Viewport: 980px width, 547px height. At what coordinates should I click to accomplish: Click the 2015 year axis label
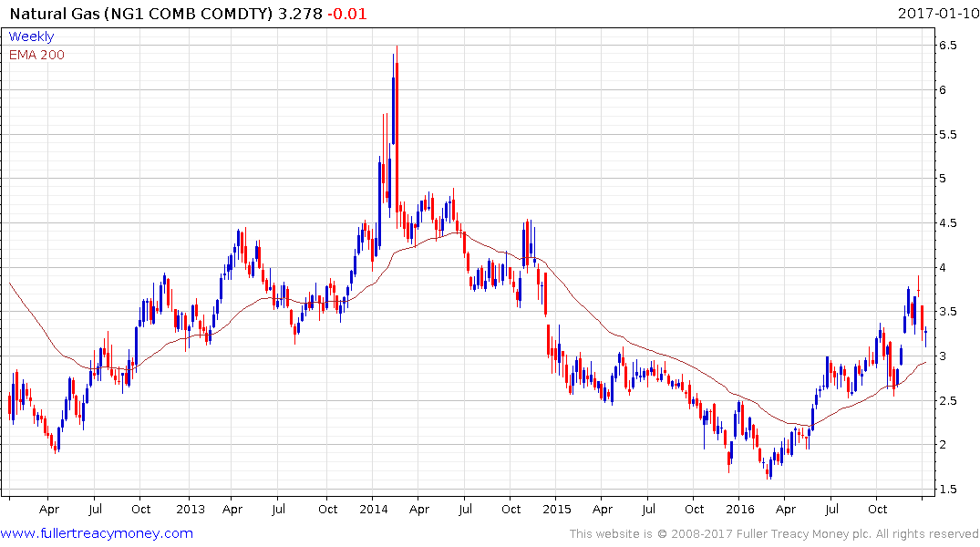557,509
